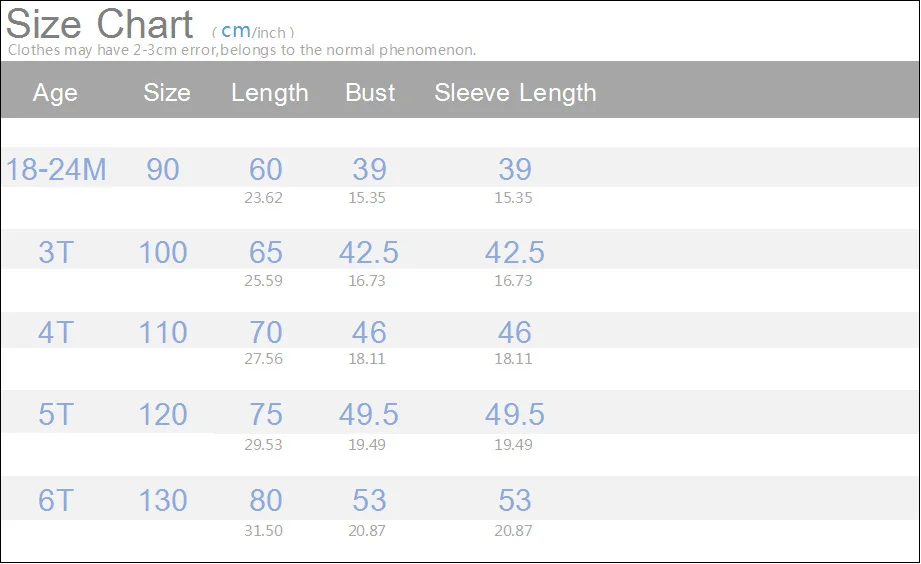Click the 31.50 inch length value
This screenshot has height=564, width=921.
pyautogui.click(x=264, y=531)
